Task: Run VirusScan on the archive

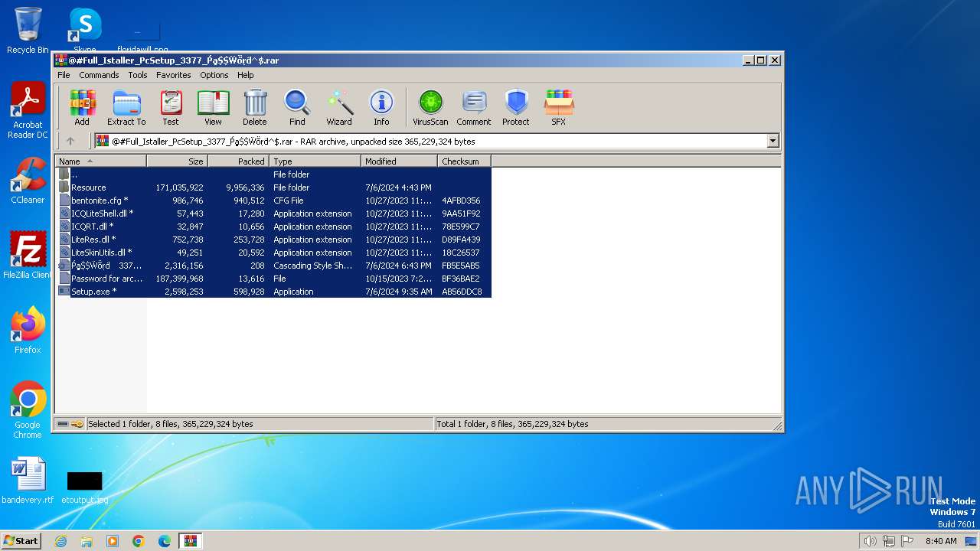Action: (430, 107)
